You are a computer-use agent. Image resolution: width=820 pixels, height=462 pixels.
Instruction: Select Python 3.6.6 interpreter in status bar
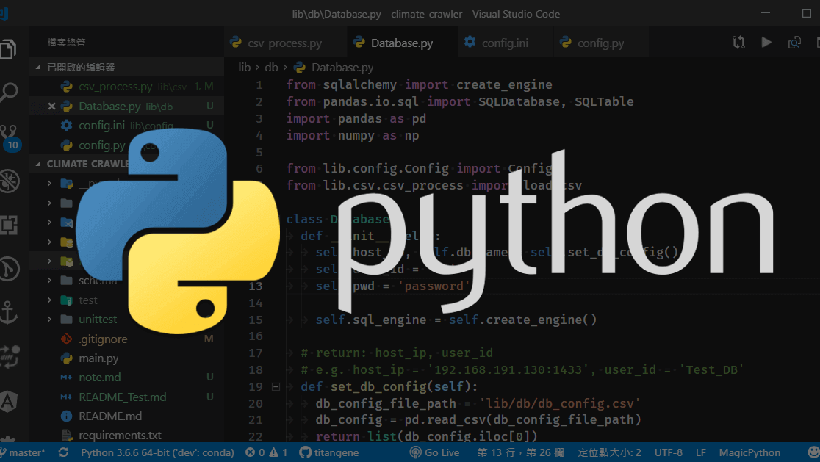(x=157, y=453)
